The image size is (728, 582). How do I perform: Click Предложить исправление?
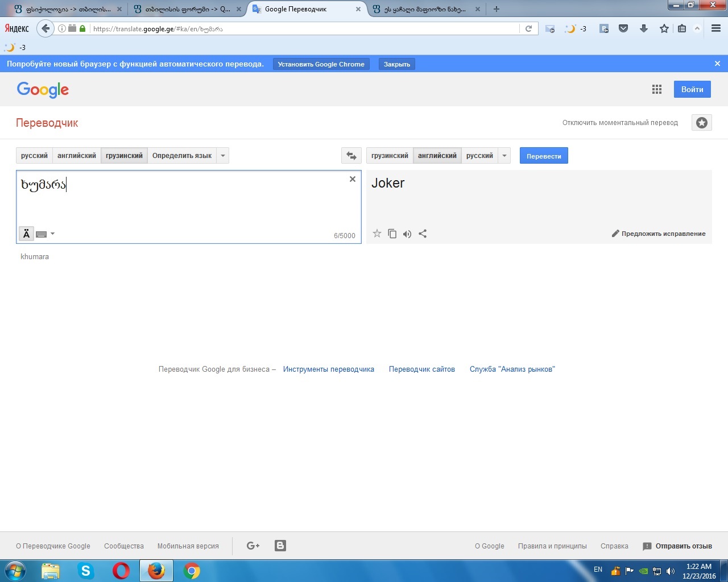659,234
